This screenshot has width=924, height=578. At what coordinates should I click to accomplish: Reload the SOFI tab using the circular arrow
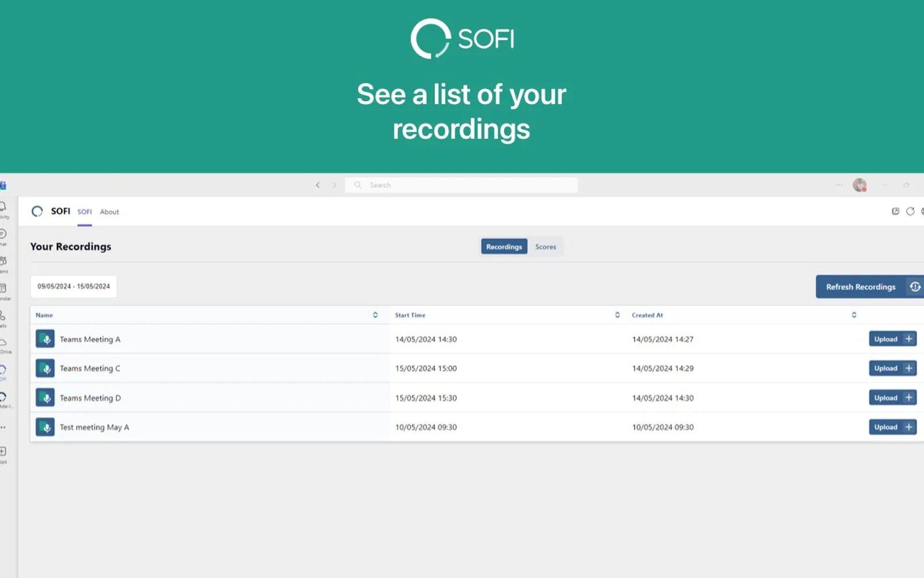pos(910,212)
